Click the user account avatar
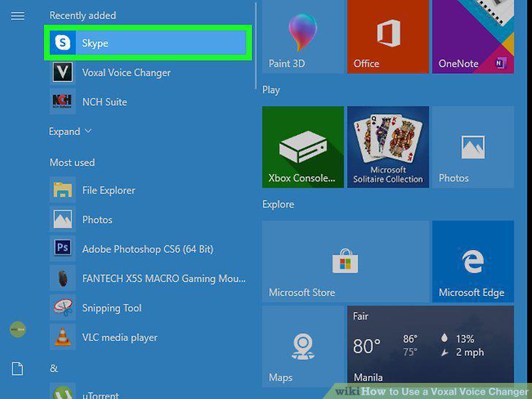The height and width of the screenshot is (399, 532). coord(18,330)
